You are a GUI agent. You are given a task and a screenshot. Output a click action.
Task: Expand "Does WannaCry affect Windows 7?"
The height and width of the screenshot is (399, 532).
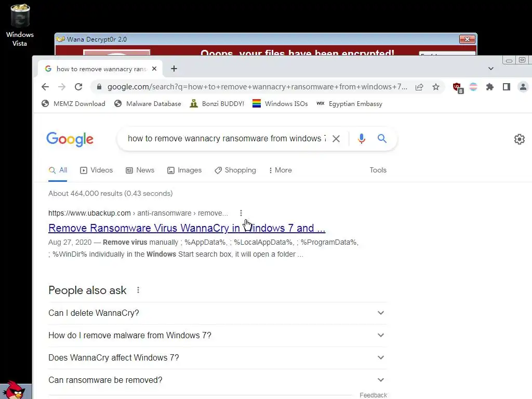pos(218,357)
